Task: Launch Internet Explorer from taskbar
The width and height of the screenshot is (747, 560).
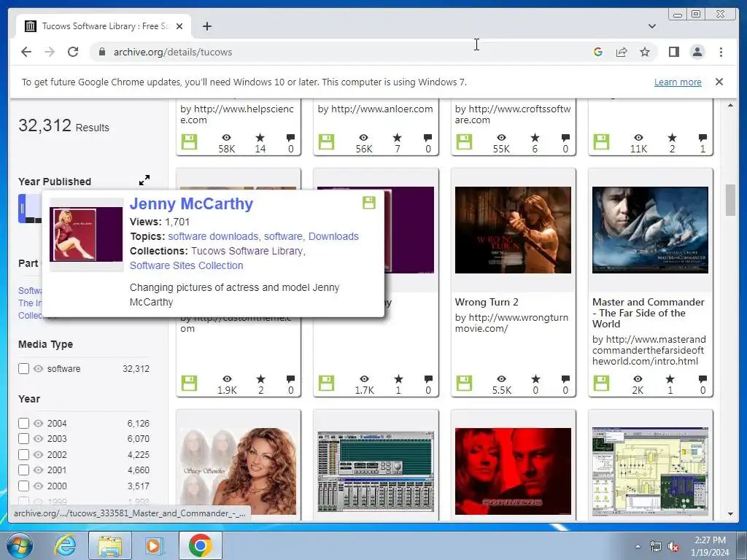Action: (x=65, y=545)
